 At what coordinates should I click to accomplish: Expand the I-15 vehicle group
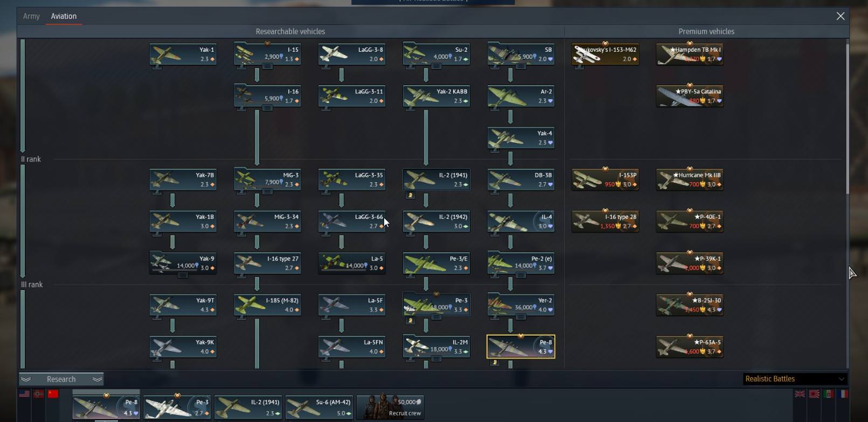pyautogui.click(x=267, y=66)
